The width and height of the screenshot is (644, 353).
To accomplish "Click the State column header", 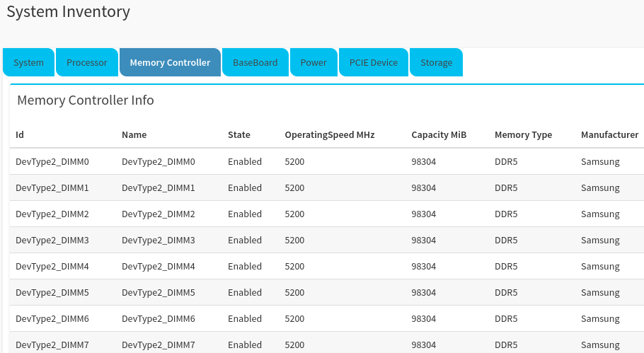I will click(239, 134).
